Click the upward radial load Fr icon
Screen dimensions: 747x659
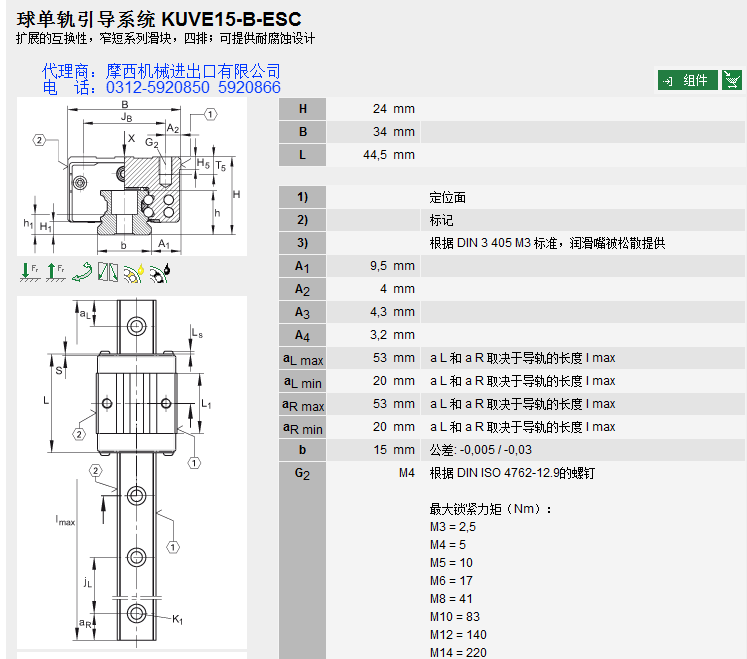pos(56,272)
